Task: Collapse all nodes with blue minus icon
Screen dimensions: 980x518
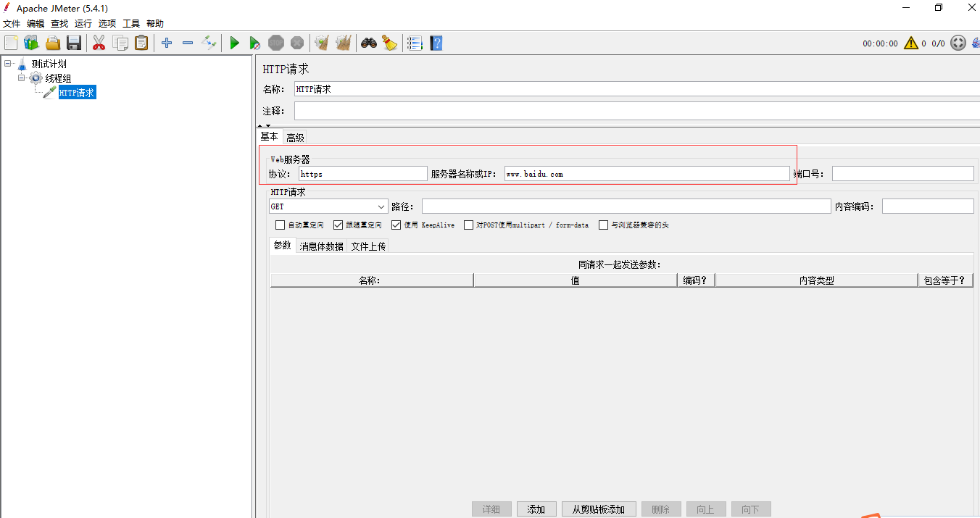Action: [x=188, y=43]
